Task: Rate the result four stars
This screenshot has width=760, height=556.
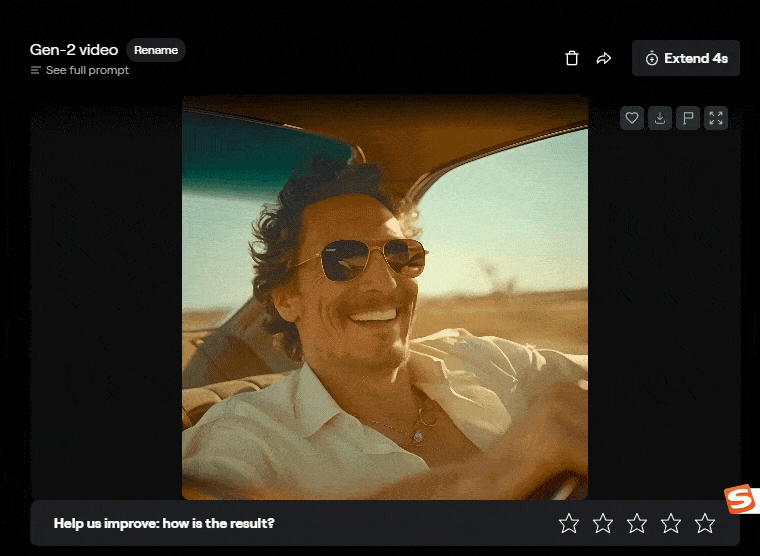Action: [671, 524]
